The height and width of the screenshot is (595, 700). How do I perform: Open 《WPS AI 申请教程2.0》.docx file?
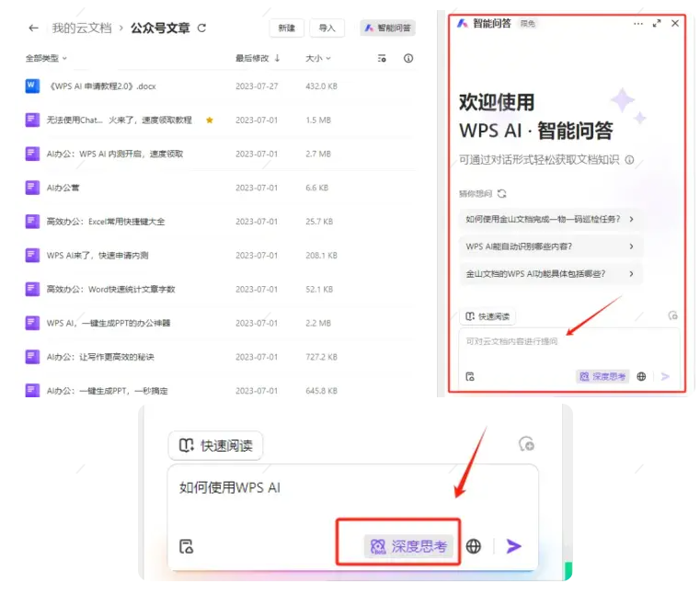click(102, 86)
